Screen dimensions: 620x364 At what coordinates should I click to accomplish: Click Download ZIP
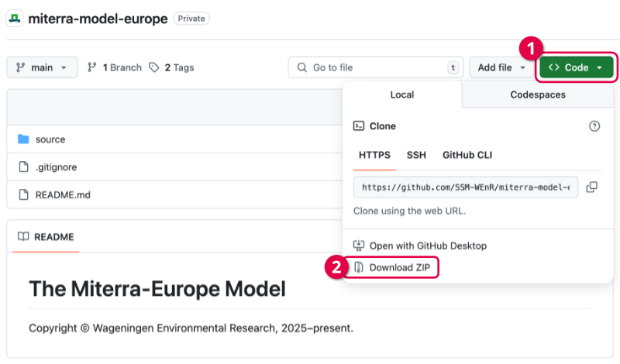point(400,267)
